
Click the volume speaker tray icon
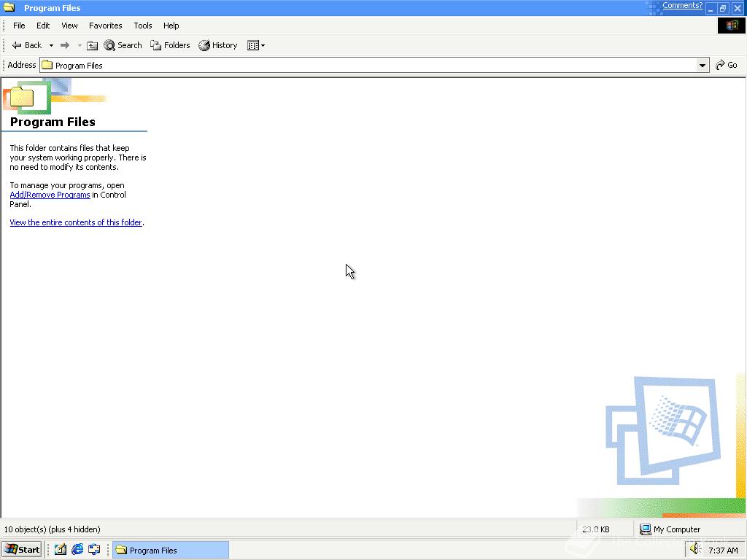pos(695,548)
